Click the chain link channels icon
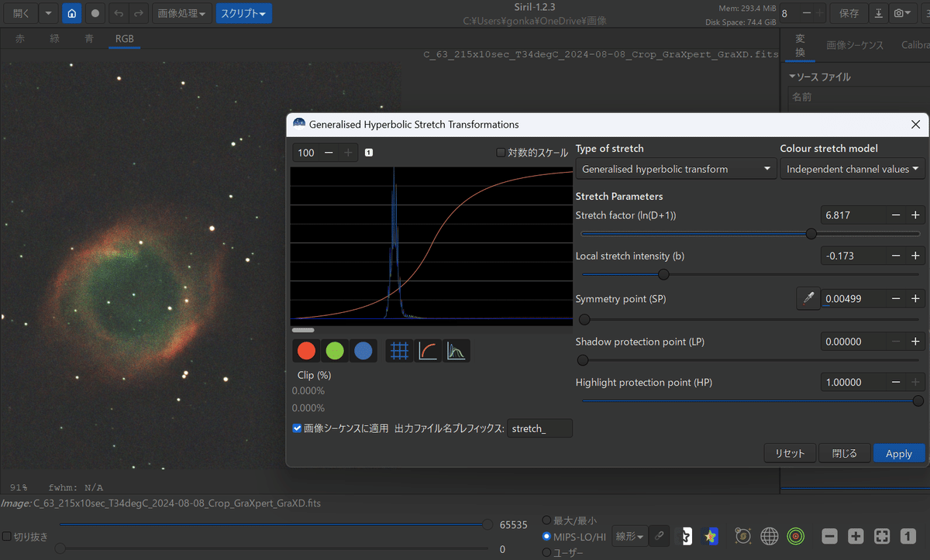Screen dimensions: 930x560 (660, 535)
